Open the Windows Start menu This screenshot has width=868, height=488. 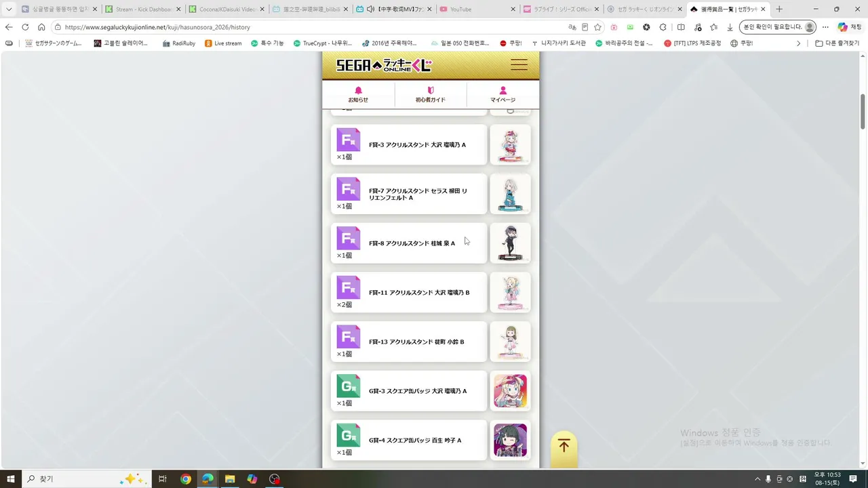(11, 479)
